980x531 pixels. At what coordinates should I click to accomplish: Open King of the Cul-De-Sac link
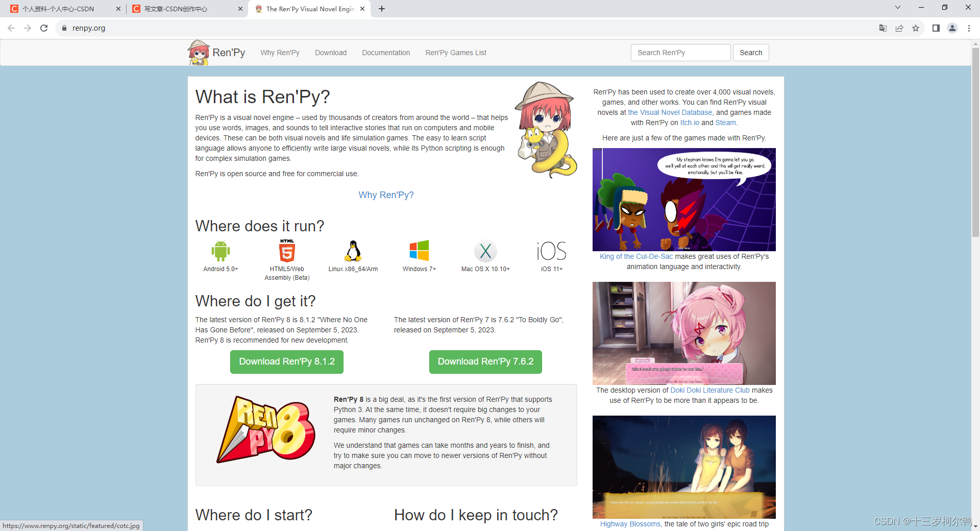tap(636, 256)
